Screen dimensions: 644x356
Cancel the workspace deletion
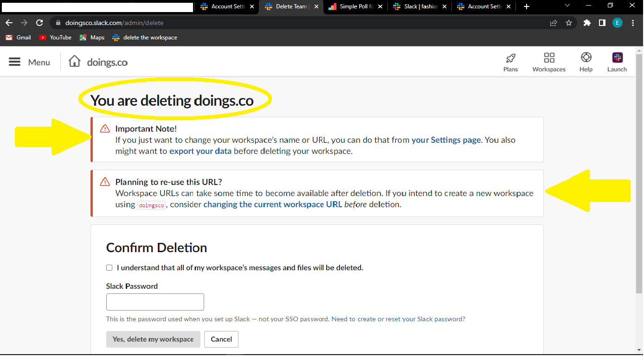click(x=221, y=339)
